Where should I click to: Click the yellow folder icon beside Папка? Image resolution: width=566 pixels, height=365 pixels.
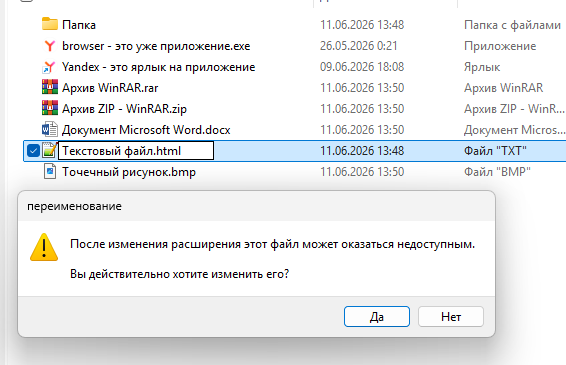point(50,24)
